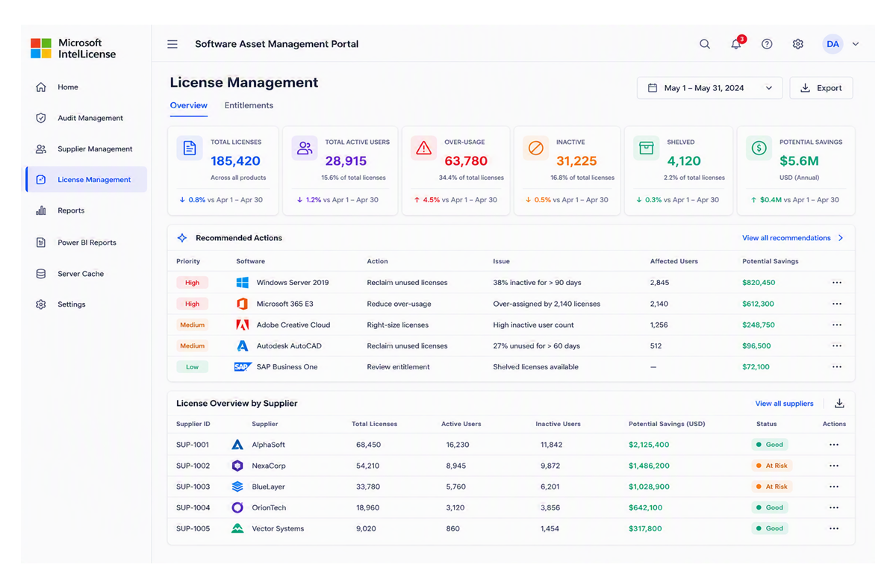896x588 pixels.
Task: Click the Windows Server 2019 logo icon
Action: [242, 283]
